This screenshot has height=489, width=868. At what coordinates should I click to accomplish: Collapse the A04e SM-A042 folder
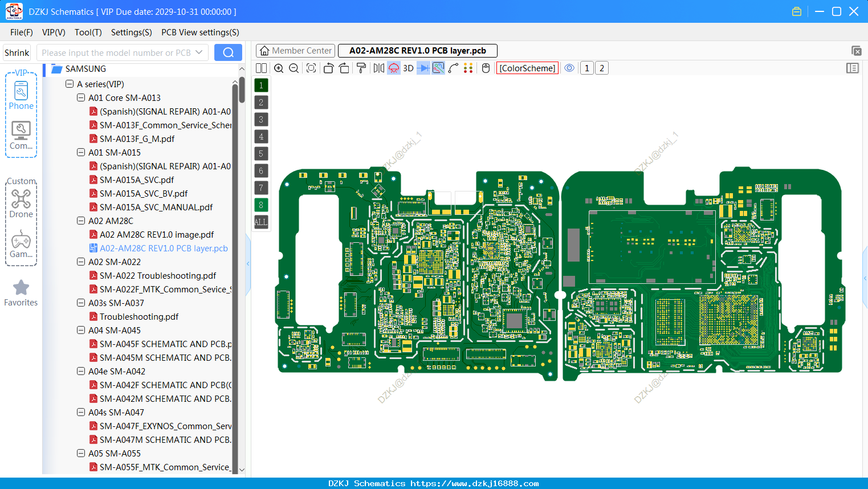coord(81,371)
